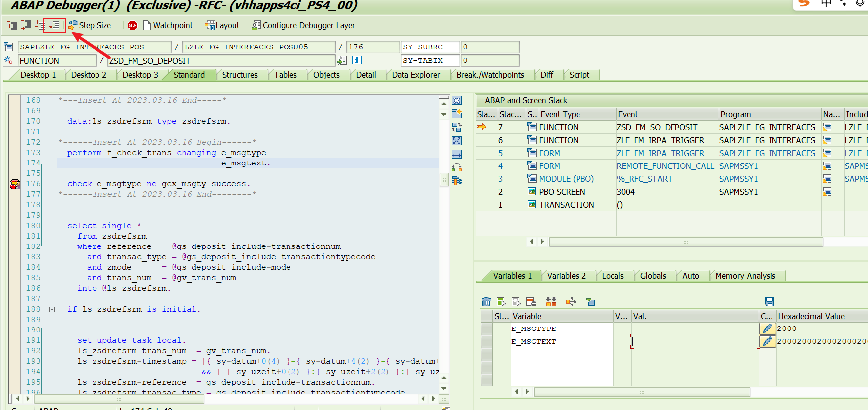This screenshot has width=868, height=410.
Task: Click the pencil edit icon for E_MSGTYPE
Action: [767, 328]
